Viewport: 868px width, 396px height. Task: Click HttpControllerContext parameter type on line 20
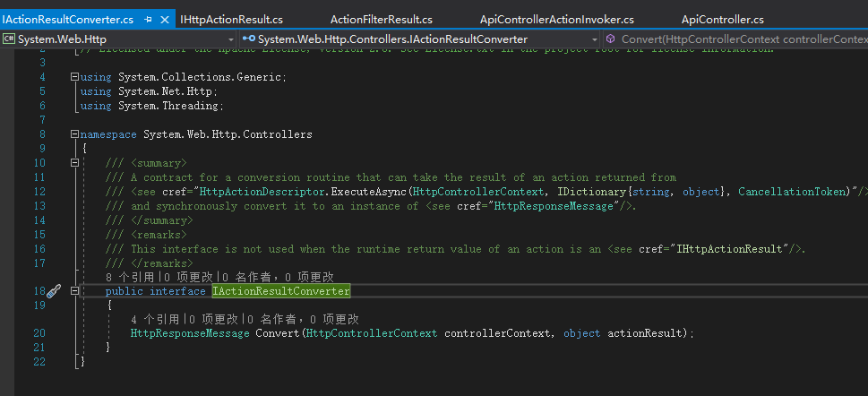pyautogui.click(x=372, y=333)
